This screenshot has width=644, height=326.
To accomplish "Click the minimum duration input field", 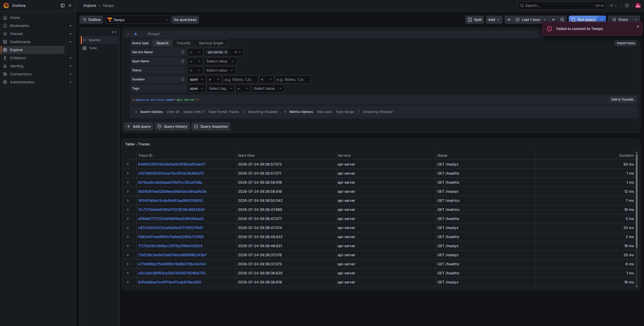I will pyautogui.click(x=240, y=79).
